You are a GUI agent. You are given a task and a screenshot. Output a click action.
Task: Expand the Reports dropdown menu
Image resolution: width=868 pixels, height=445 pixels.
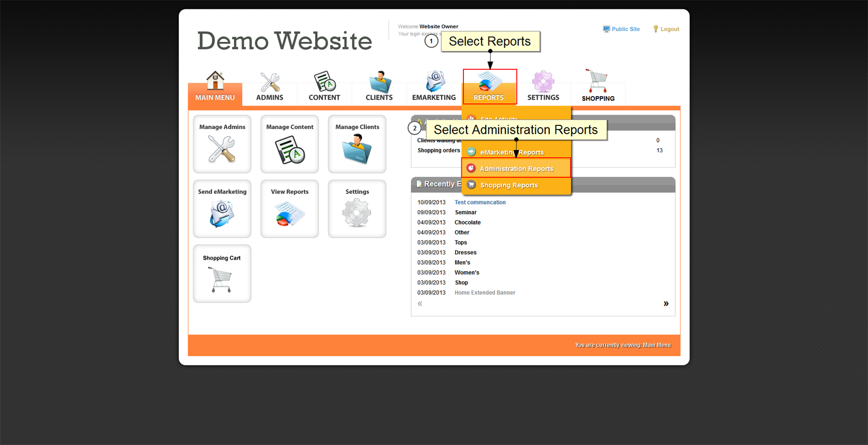point(489,87)
